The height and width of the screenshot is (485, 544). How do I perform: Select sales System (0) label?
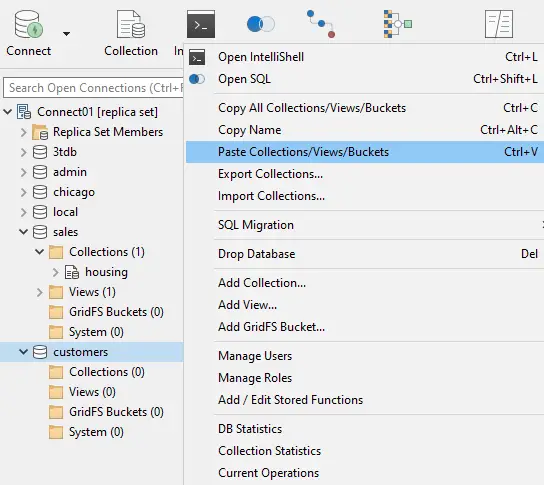pos(96,332)
